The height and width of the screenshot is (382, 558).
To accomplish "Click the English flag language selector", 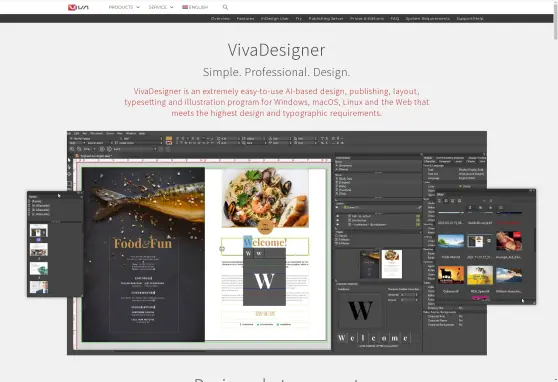I will [195, 7].
